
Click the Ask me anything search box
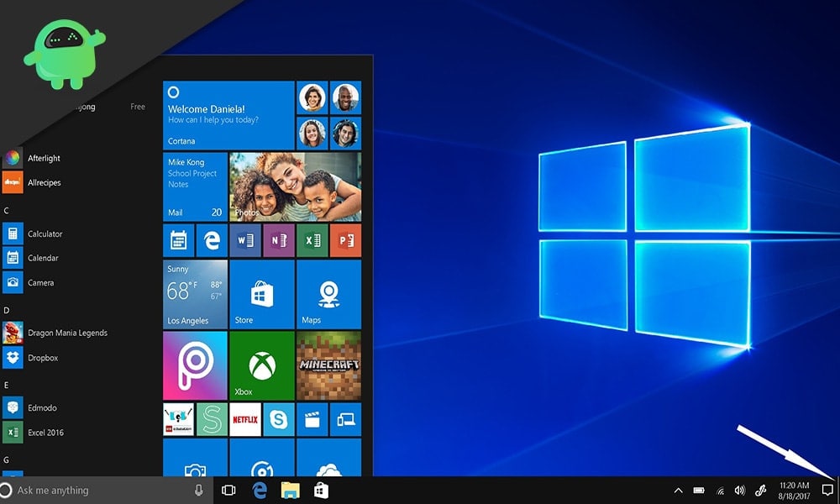(106, 490)
